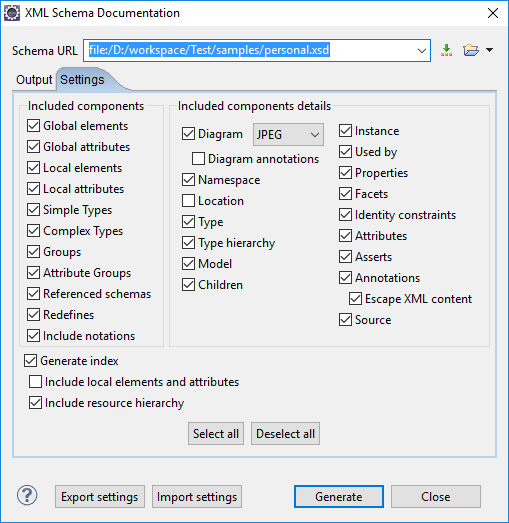
Task: Toggle Include local elements and attributes
Action: pos(35,382)
